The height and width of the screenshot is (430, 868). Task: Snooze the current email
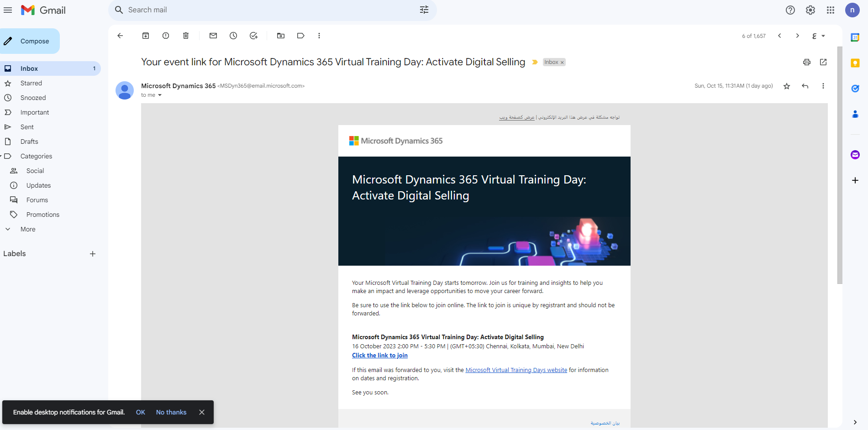click(233, 36)
